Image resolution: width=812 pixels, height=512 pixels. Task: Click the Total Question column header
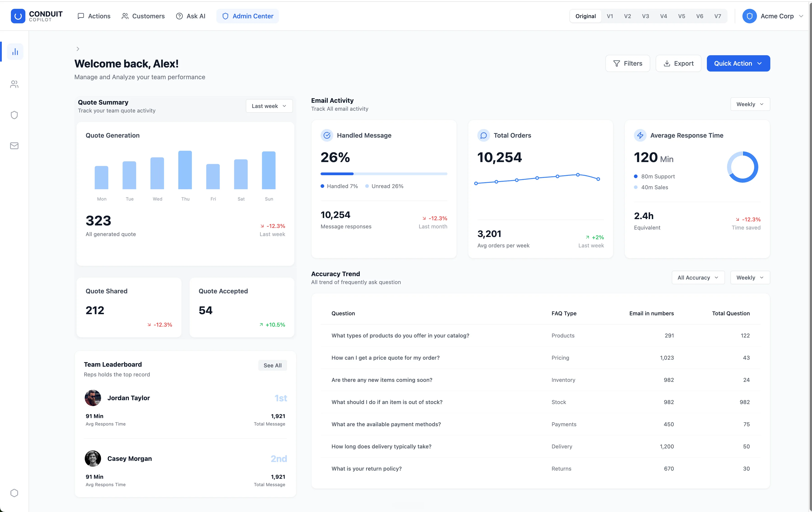point(731,313)
